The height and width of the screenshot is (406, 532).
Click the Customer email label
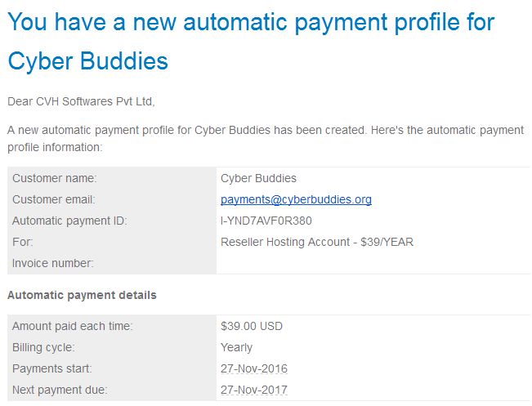54,199
